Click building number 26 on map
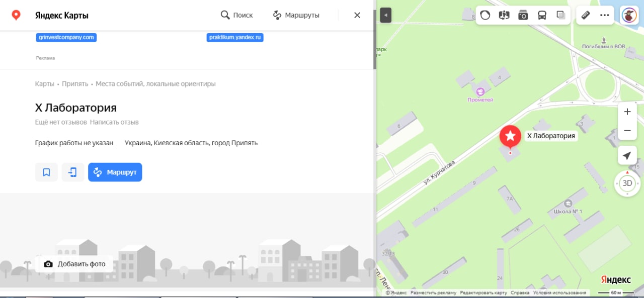Viewport: 644px width, 298px height. pos(517,230)
